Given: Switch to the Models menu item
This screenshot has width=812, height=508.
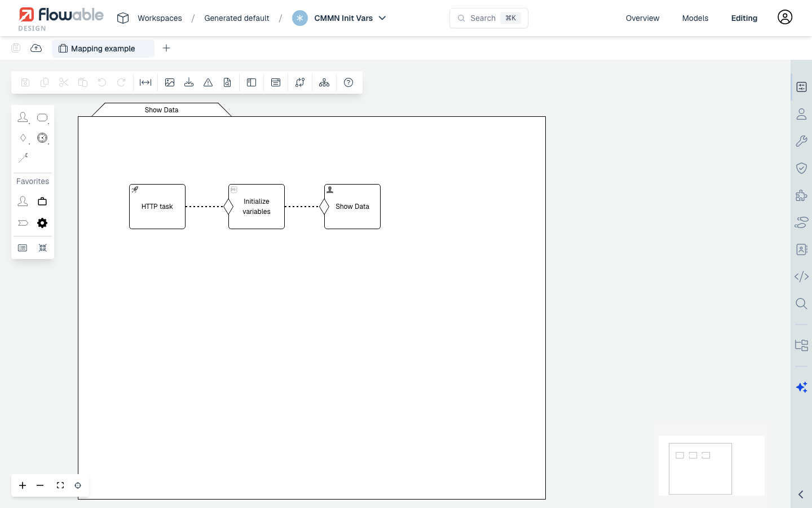Looking at the screenshot, I should [695, 18].
